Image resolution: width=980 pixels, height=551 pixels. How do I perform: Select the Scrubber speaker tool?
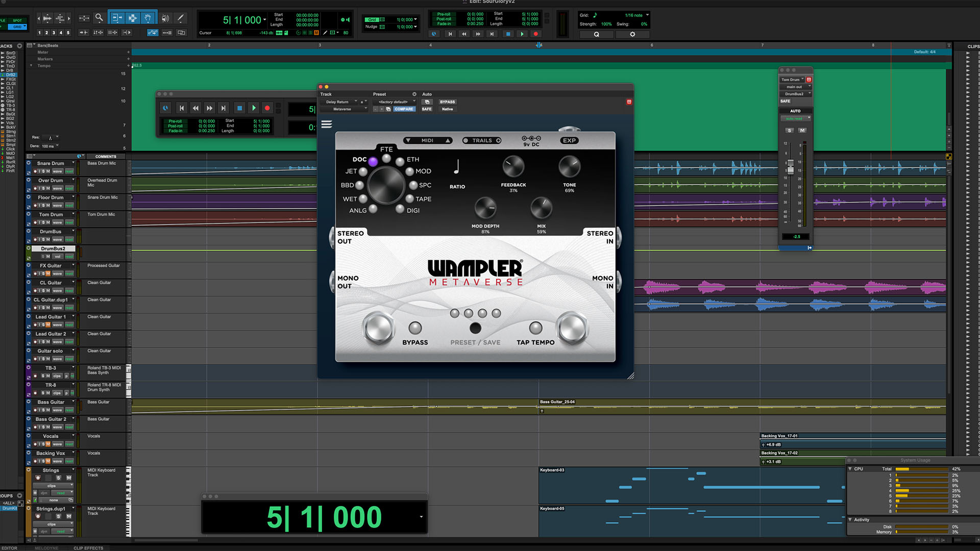[x=165, y=18]
